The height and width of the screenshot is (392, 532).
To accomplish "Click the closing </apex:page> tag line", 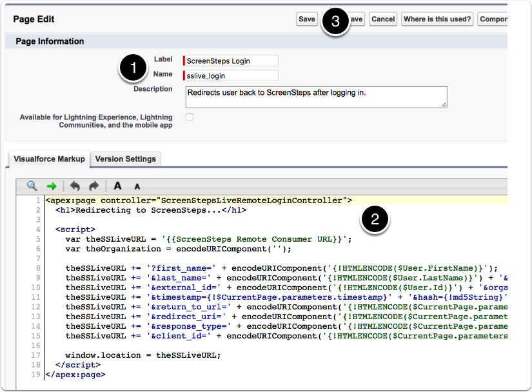I will 75,375.
